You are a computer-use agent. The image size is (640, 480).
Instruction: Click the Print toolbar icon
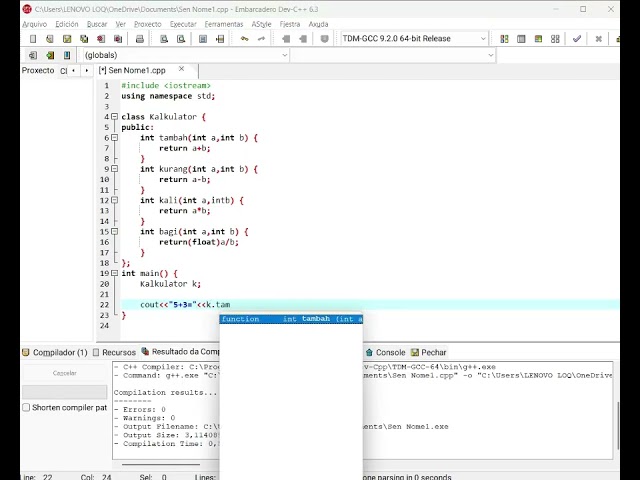pyautogui.click(x=140, y=39)
